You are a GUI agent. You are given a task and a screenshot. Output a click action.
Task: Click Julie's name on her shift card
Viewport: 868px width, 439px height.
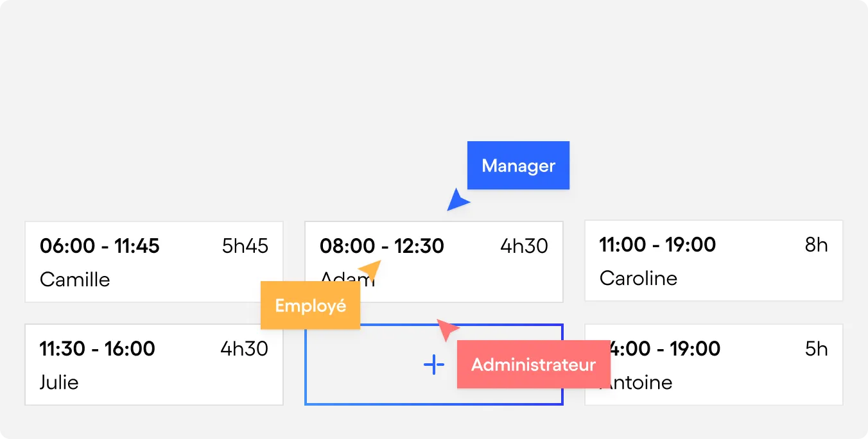(x=59, y=383)
